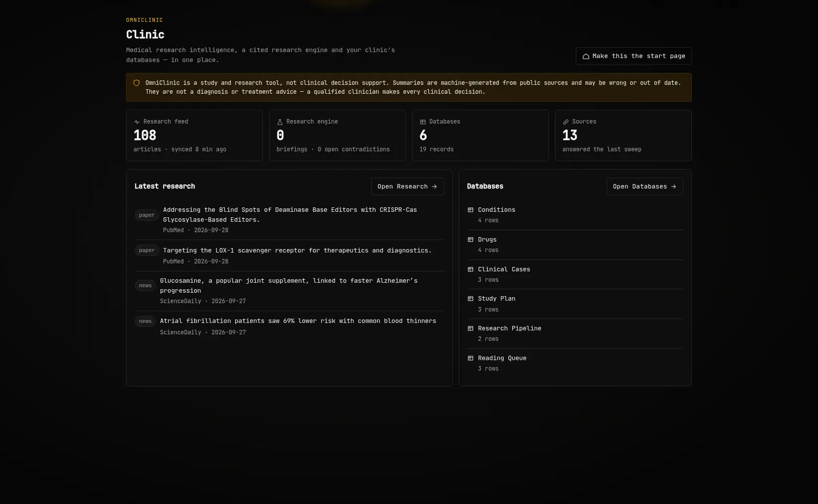Screen dimensions: 818x504
Task: Click the Research feed 108 articles card
Action: (195, 135)
